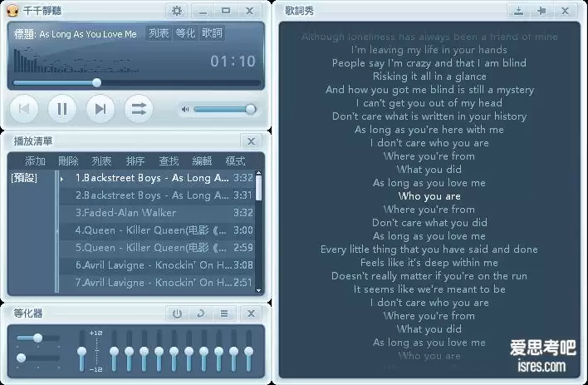
Task: Close the 歌詞秀 lyrics window
Action: [x=565, y=11]
